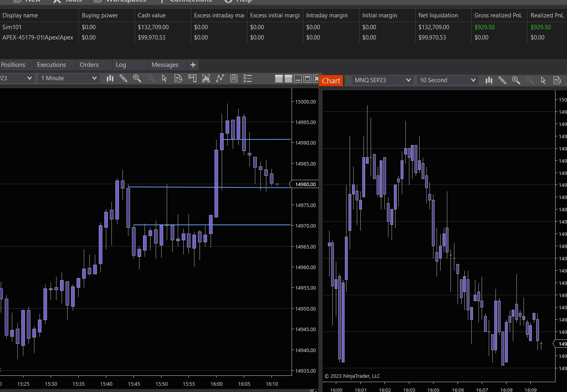Zoom in on the 10 Second chart

pos(516,80)
